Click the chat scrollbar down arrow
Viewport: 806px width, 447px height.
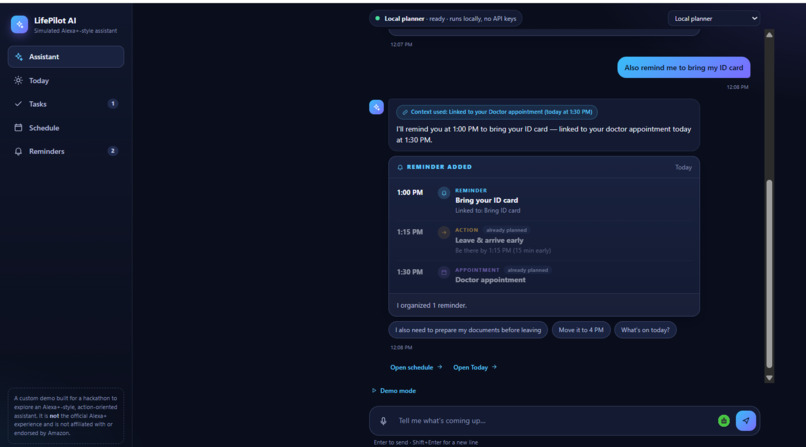pos(769,378)
